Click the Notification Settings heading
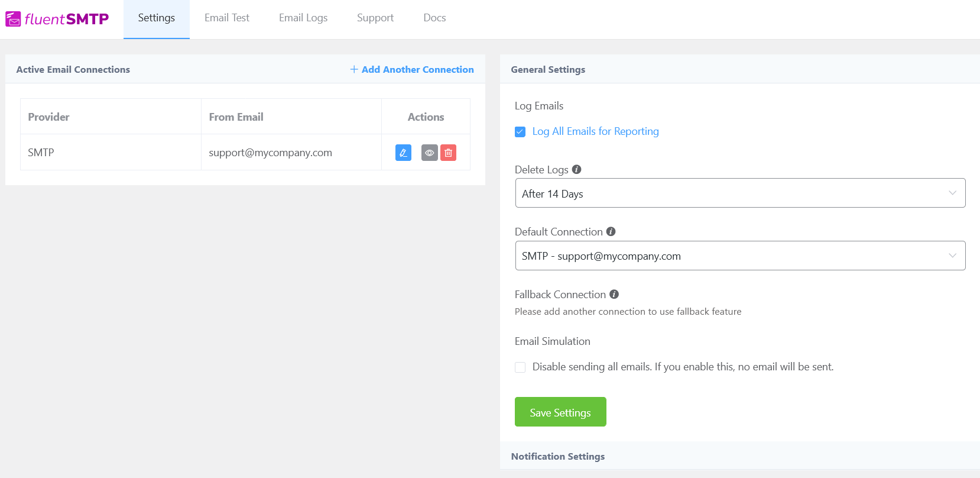Viewport: 980px width, 478px height. coord(557,456)
